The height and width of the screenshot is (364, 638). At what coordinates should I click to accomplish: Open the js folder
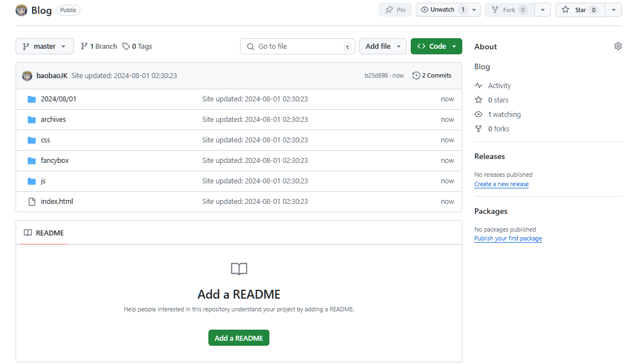point(43,181)
